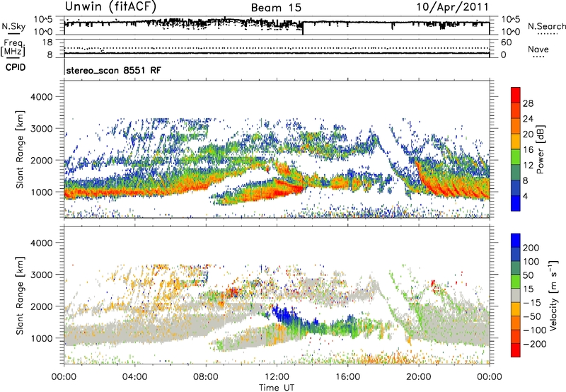Click the "Time UT" axis title
Image resolution: width=566 pixels, height=392 pixels.
pyautogui.click(x=277, y=388)
